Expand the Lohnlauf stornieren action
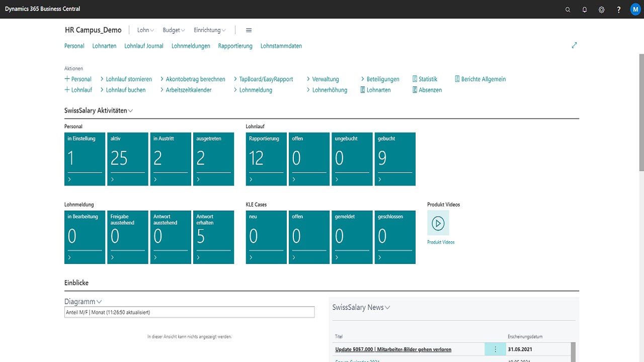 (x=126, y=79)
